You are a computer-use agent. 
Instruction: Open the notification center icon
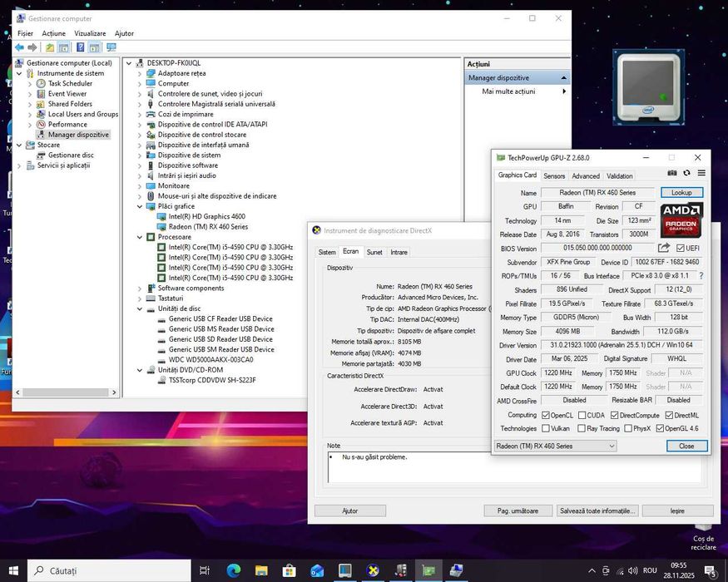coord(710,570)
